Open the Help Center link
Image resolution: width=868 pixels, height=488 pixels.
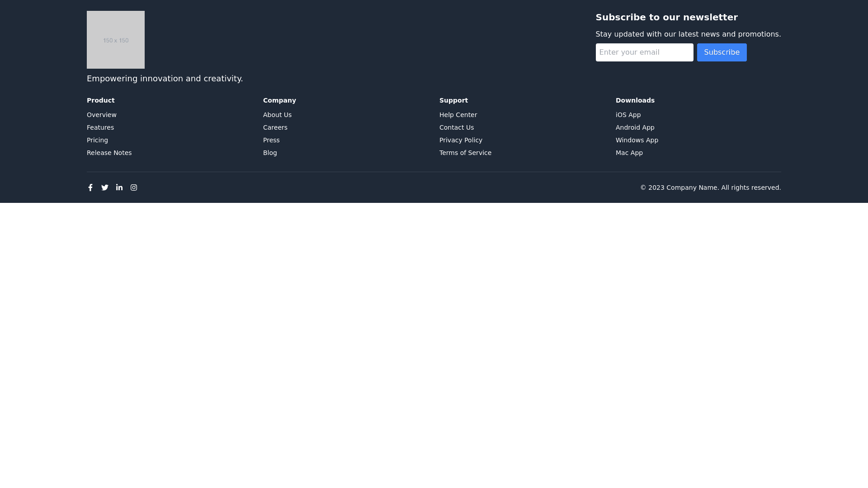point(458,115)
